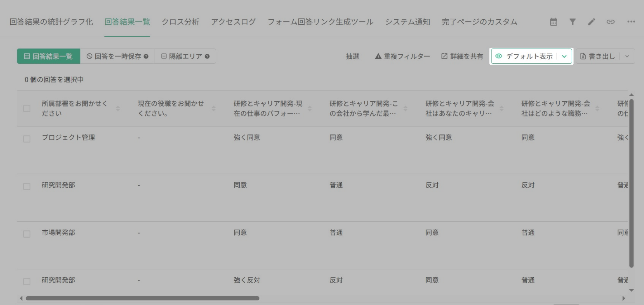The width and height of the screenshot is (644, 305).
Task: Open the クロス分析 tab
Action: click(x=180, y=22)
